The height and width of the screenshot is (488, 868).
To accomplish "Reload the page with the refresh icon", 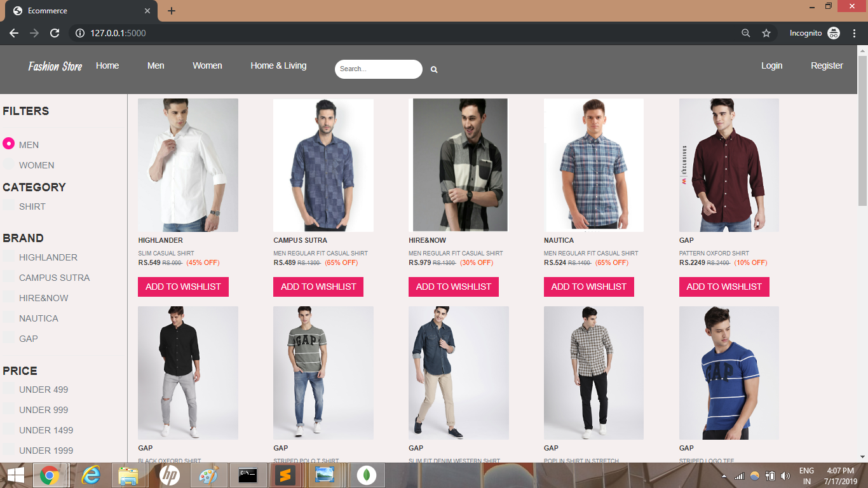I will click(x=55, y=33).
